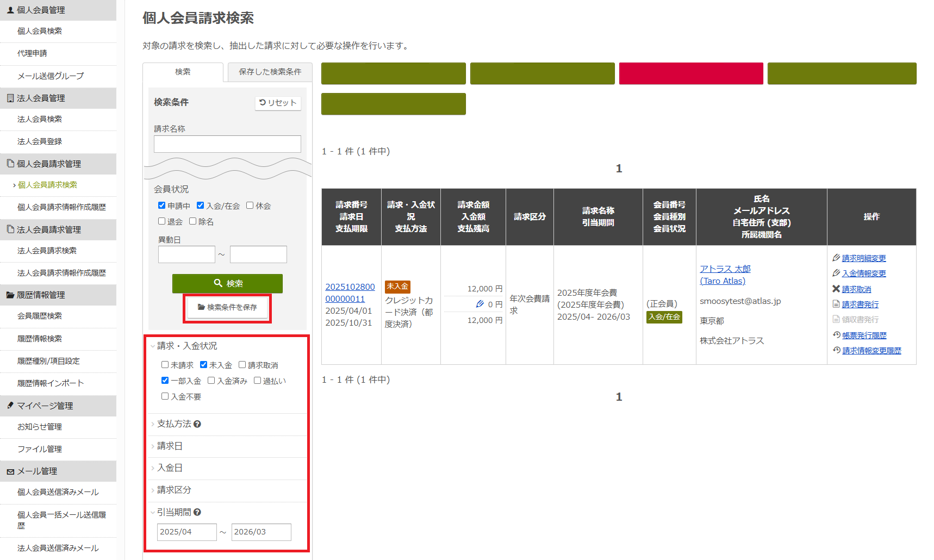Open the help icon next to 引当期間
The width and height of the screenshot is (934, 560).
pos(198,512)
